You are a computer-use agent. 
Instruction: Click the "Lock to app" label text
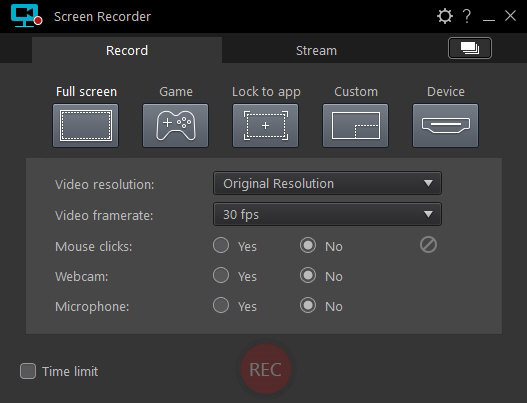[266, 92]
